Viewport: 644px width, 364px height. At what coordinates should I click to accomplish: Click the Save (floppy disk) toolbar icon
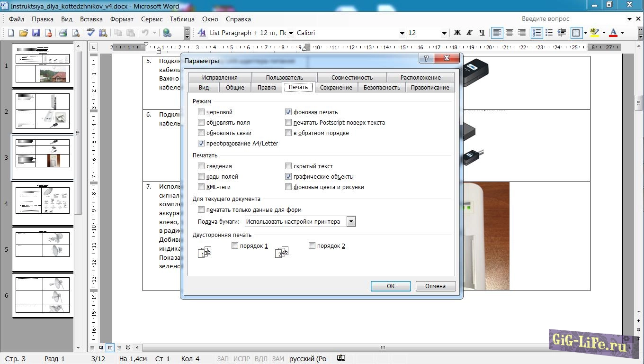(36, 33)
